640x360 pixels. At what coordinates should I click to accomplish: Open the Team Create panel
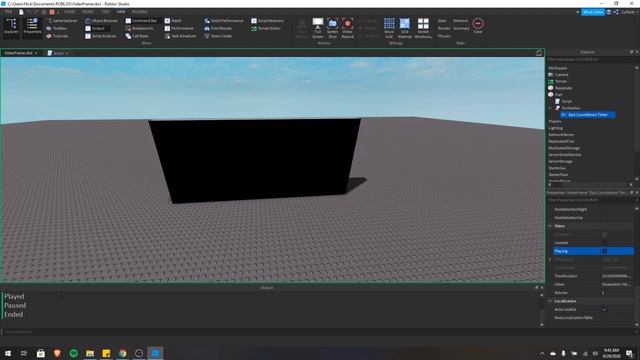coord(218,36)
